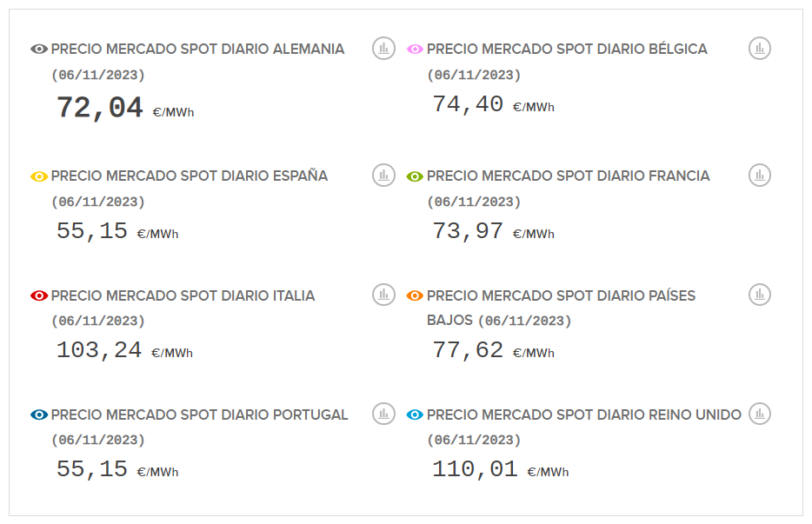Toggle pink eye for Bélgica series
The image size is (812, 524).
pyautogui.click(x=416, y=50)
